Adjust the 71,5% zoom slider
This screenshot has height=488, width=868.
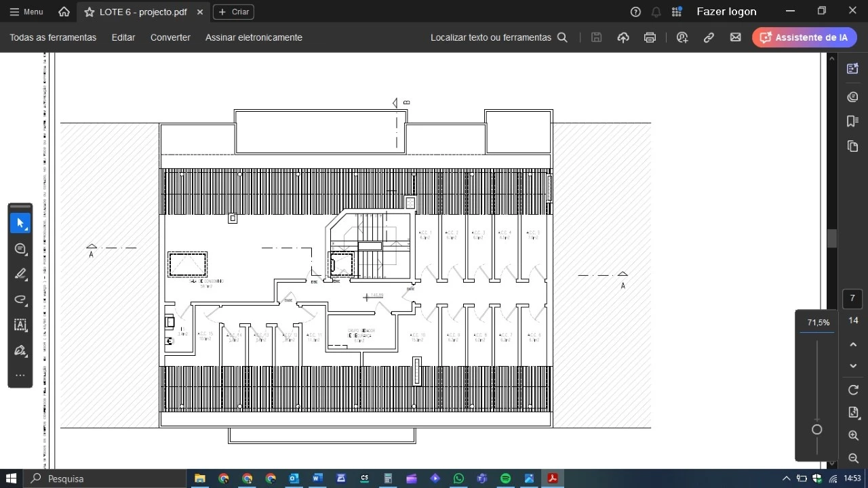816,430
